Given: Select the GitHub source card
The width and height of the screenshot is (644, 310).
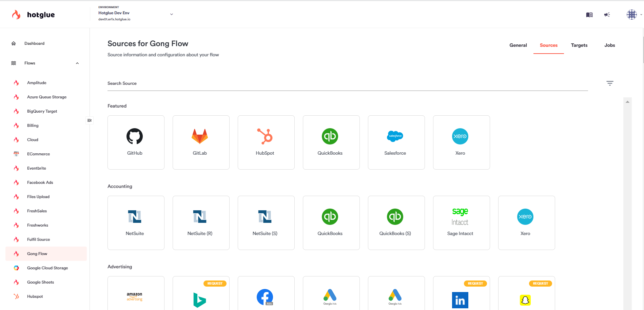Looking at the screenshot, I should (136, 142).
